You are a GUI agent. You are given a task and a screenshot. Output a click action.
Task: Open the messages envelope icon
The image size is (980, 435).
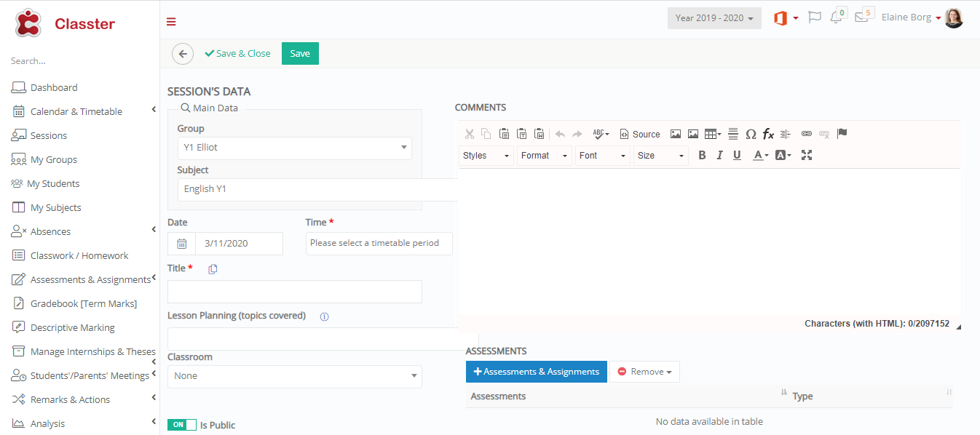pos(862,16)
